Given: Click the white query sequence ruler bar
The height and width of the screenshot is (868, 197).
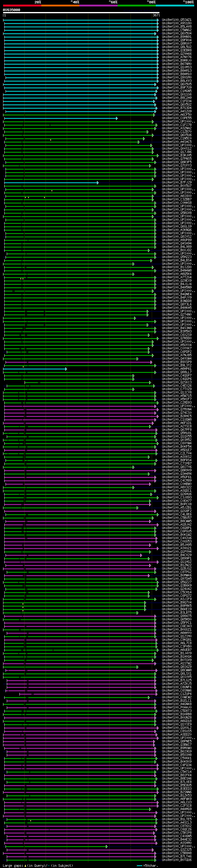Looking at the screenshot, I should coord(81,12).
